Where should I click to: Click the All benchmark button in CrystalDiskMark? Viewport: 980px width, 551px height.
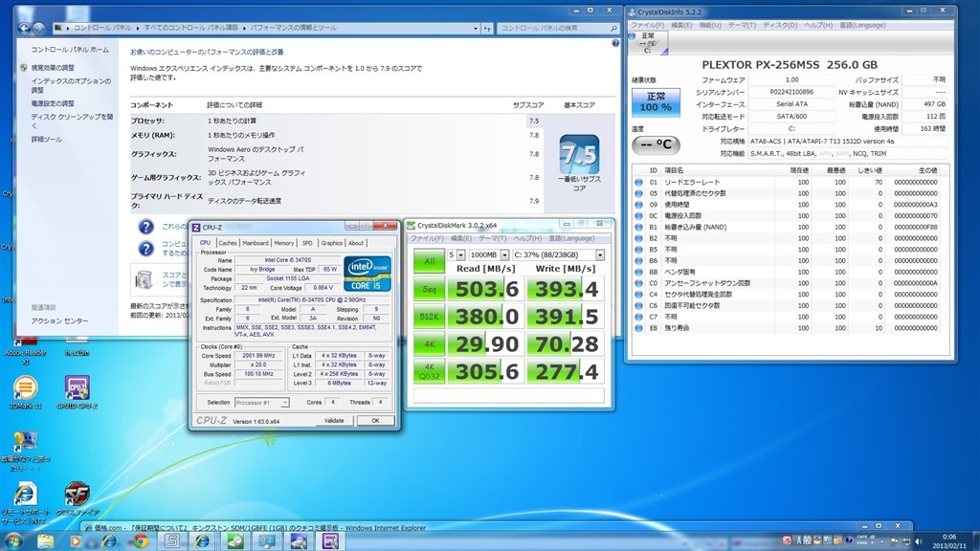[429, 261]
